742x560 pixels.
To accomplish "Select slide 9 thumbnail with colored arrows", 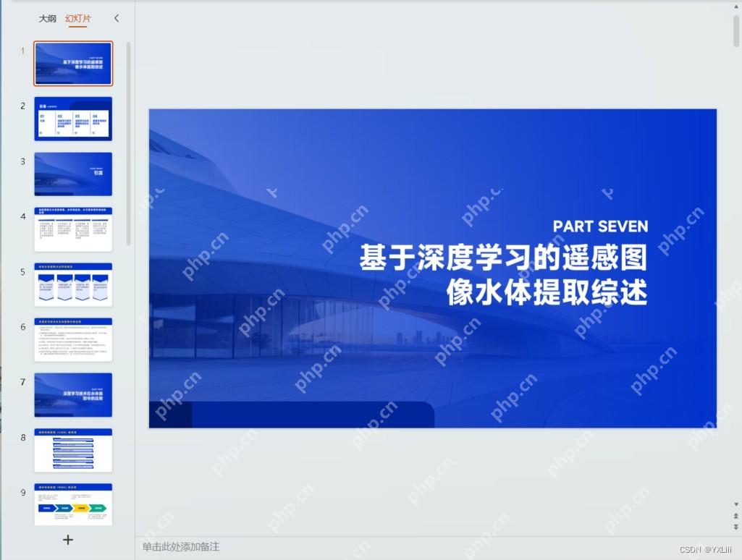I will tap(73, 505).
